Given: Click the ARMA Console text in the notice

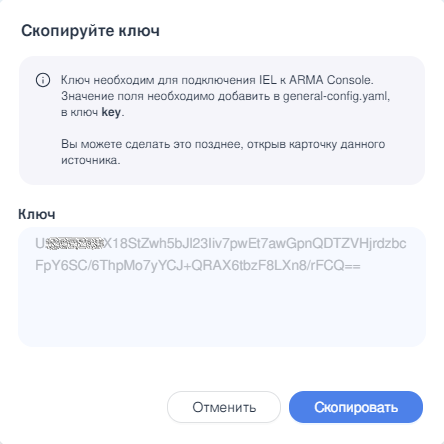Looking at the screenshot, I should pyautogui.click(x=330, y=80).
